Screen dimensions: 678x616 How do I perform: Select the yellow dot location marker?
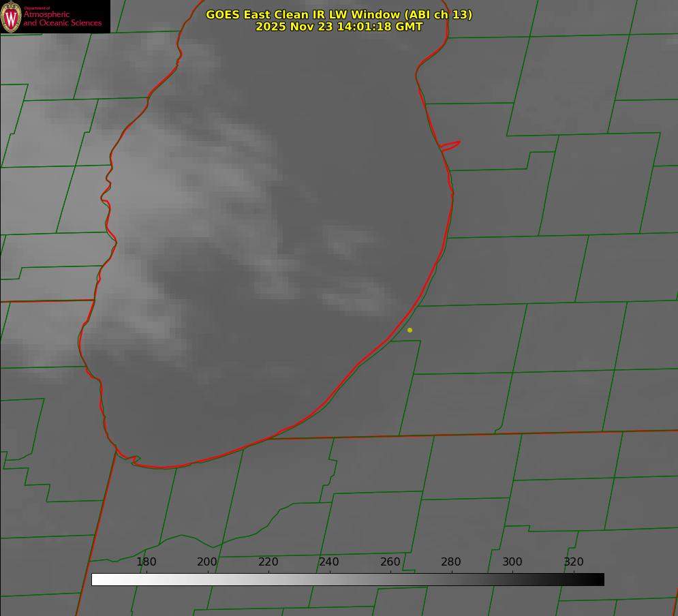click(410, 330)
